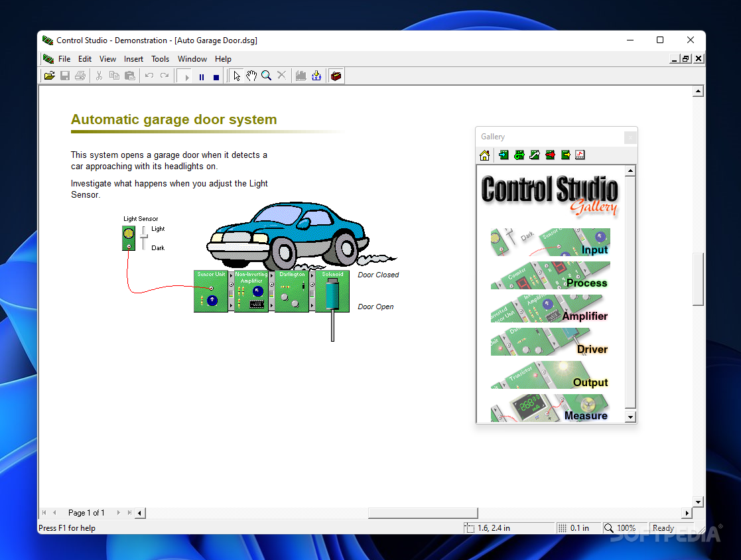Open Measure gallery via graph icon
Screen dimensions: 741x560
tap(580, 155)
